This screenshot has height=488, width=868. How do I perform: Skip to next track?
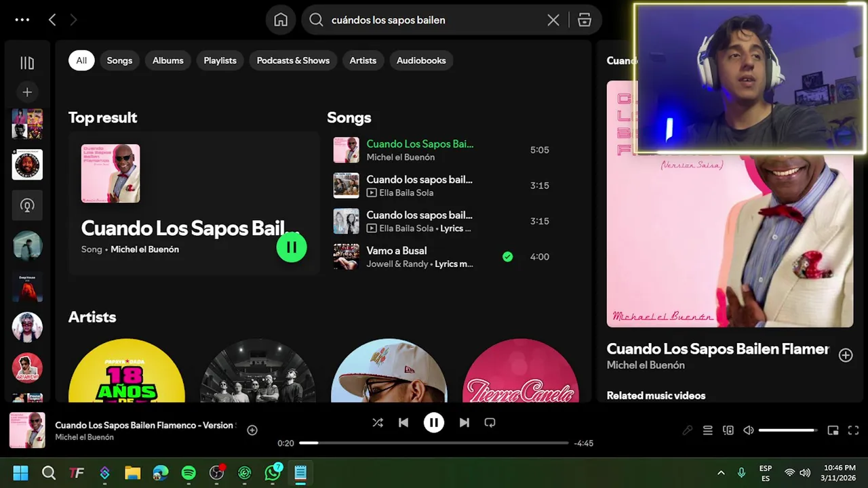464,422
